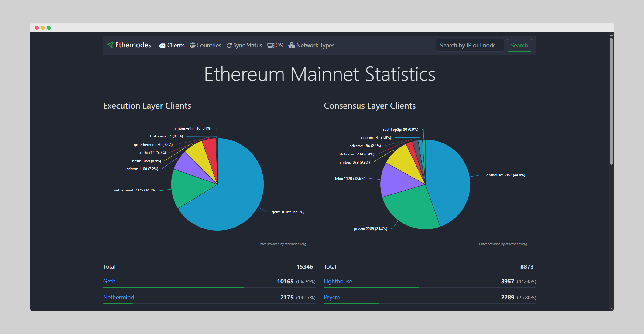Click the 'lighthouse: 3957 (44.6%)' chart label
644x334 pixels.
click(x=505, y=175)
